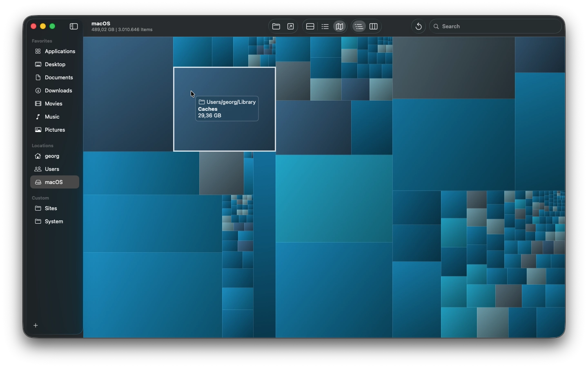Click the Locations section header
This screenshot has width=588, height=368.
pyautogui.click(x=42, y=146)
